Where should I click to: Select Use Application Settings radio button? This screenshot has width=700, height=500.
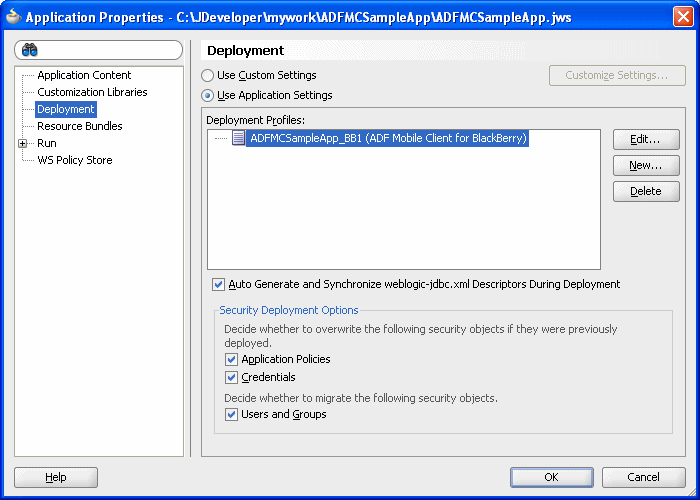point(207,96)
